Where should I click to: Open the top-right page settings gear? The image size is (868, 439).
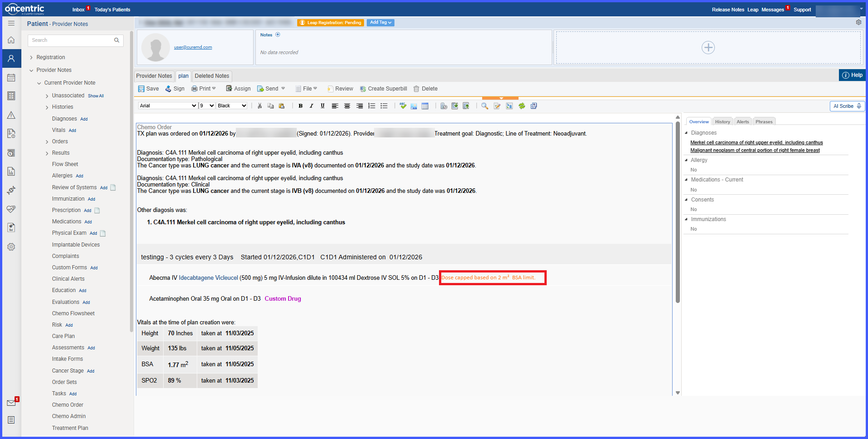point(858,22)
